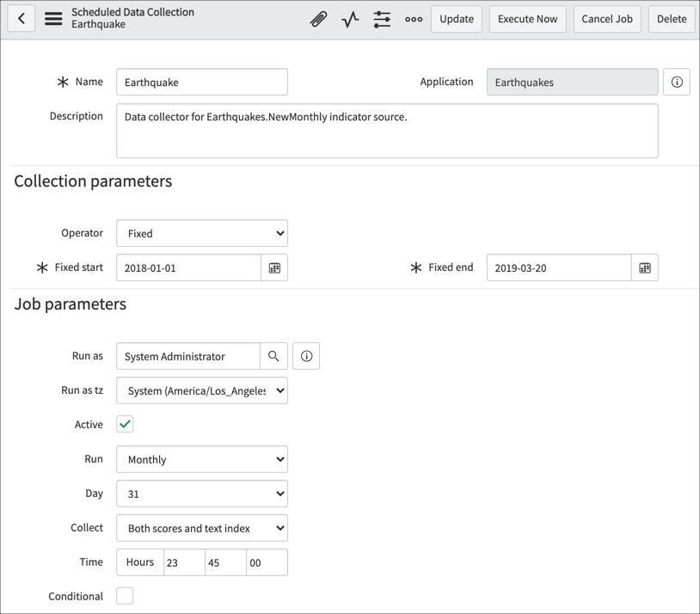The height and width of the screenshot is (614, 700).
Task: Disable the Active checkbox
Action: 125,424
